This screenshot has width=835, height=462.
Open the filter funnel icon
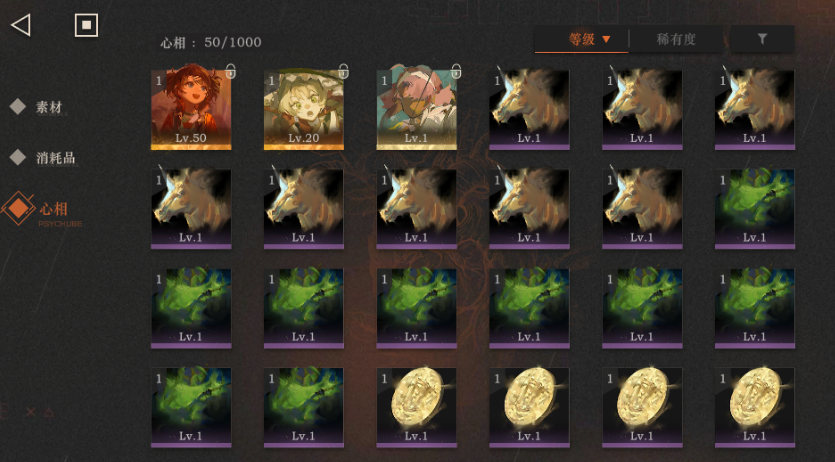click(x=762, y=39)
